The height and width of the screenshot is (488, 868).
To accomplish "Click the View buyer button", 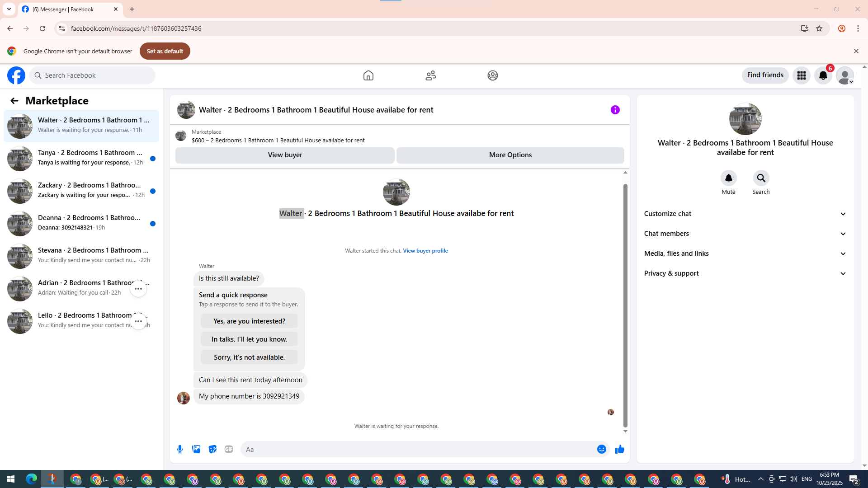I will coord(285,155).
